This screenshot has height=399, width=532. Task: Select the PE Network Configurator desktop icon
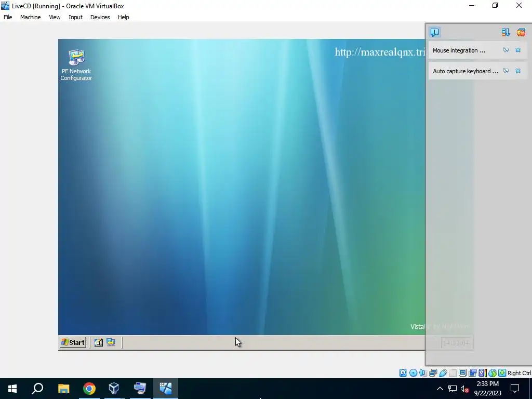point(76,65)
